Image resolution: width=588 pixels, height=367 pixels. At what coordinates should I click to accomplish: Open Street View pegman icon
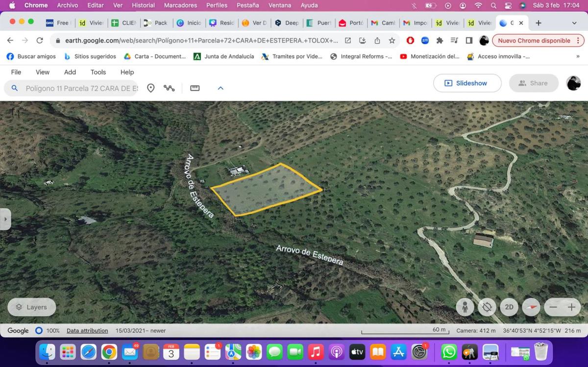465,307
